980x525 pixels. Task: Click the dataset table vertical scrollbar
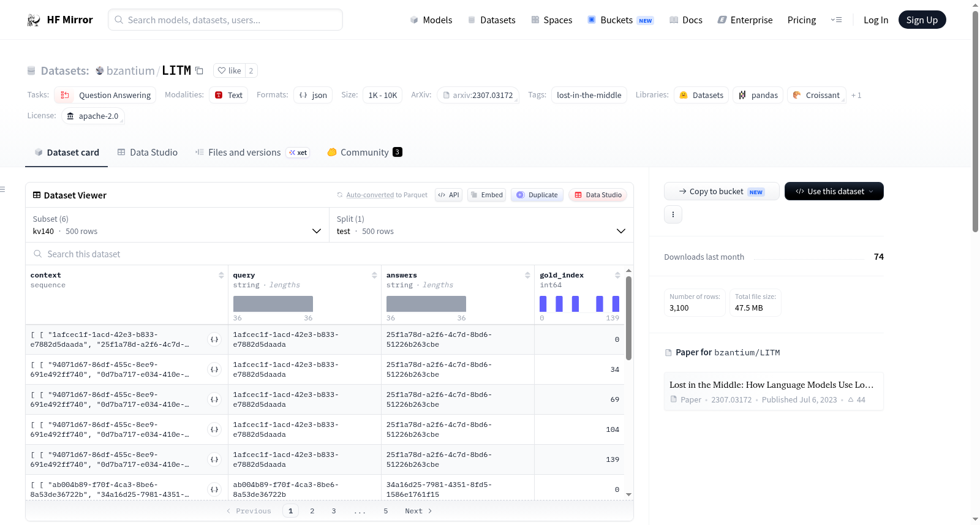tap(628, 318)
